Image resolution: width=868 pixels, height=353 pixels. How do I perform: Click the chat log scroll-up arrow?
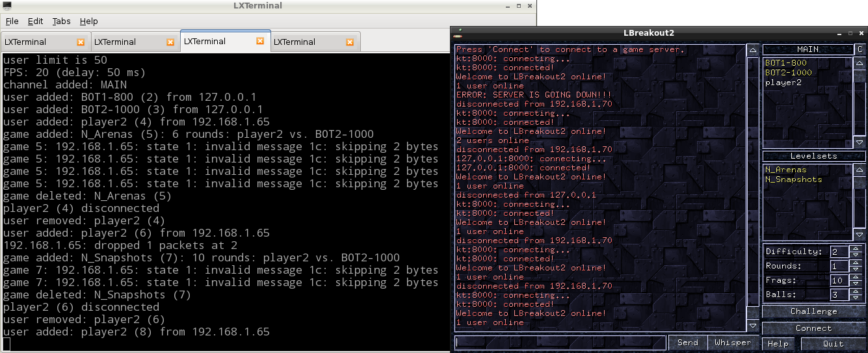coord(752,50)
